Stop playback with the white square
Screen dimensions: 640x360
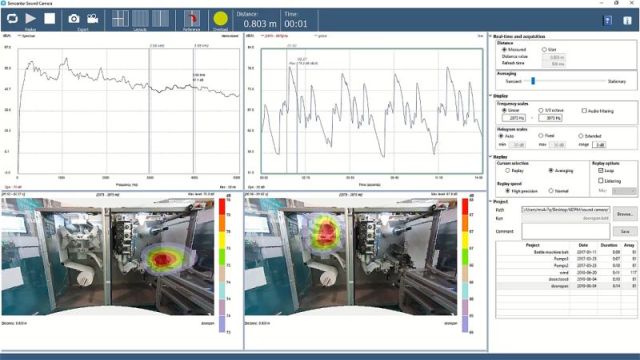pos(49,18)
